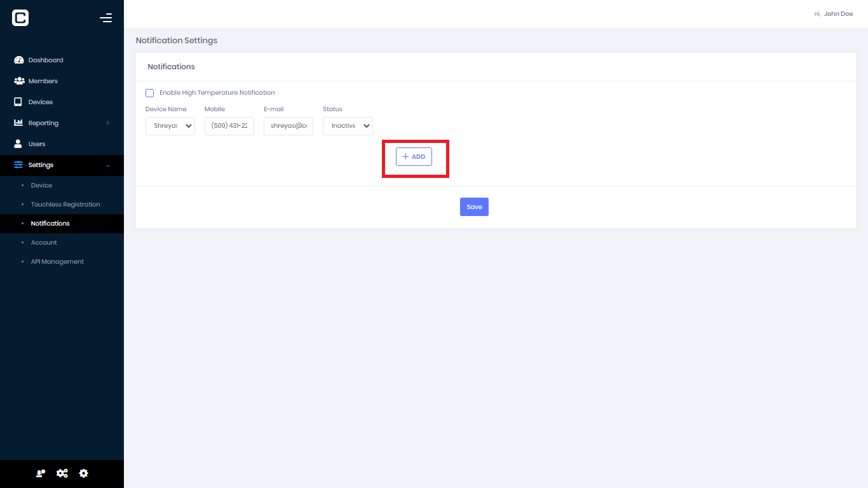Click the + ADD button
868x488 pixels.
click(x=414, y=157)
